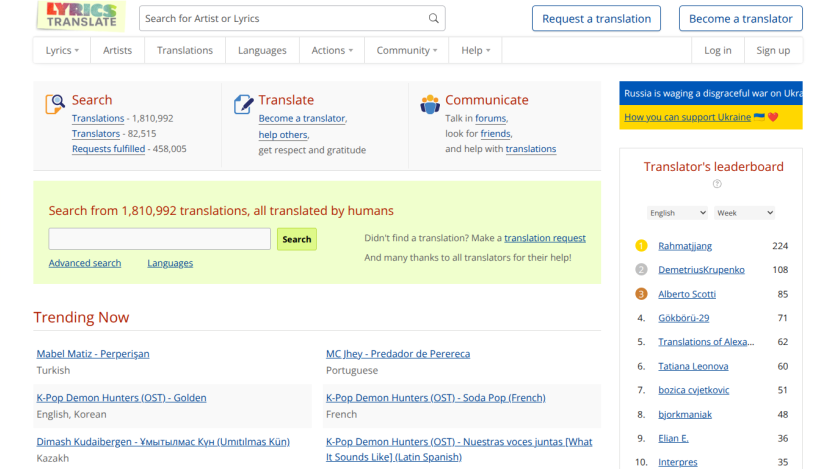
Task: Open How you can support Ukraine link
Action: click(x=687, y=117)
